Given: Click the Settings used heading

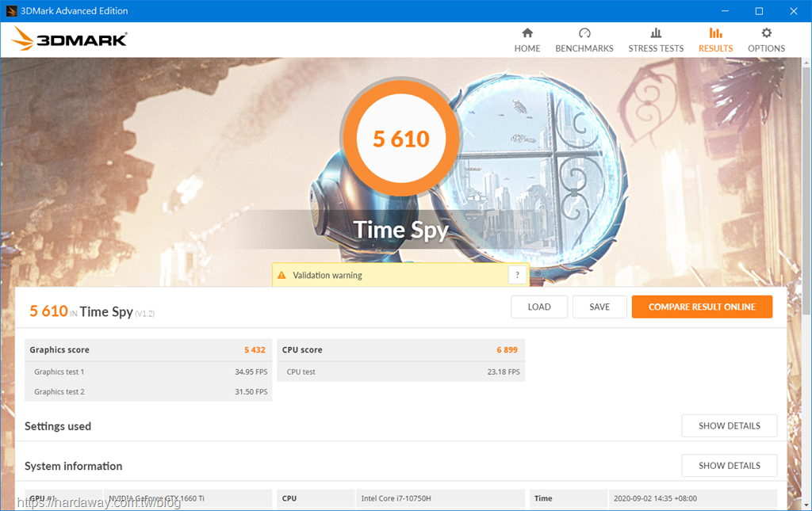Looking at the screenshot, I should click(x=57, y=426).
